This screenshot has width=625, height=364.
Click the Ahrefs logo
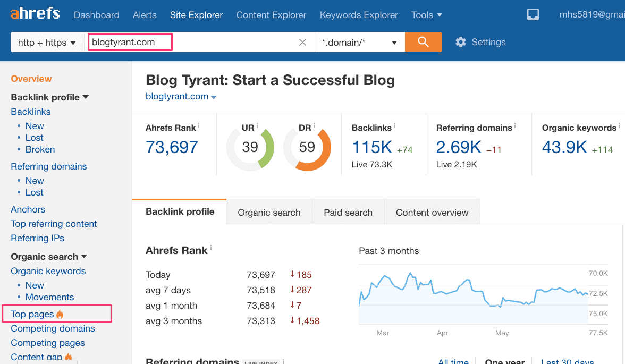pyautogui.click(x=35, y=14)
